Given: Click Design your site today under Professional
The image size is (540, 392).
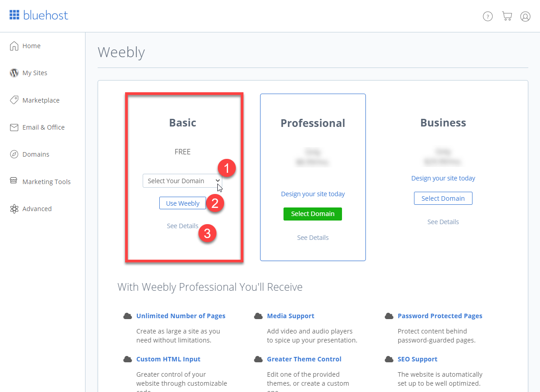Looking at the screenshot, I should (313, 194).
